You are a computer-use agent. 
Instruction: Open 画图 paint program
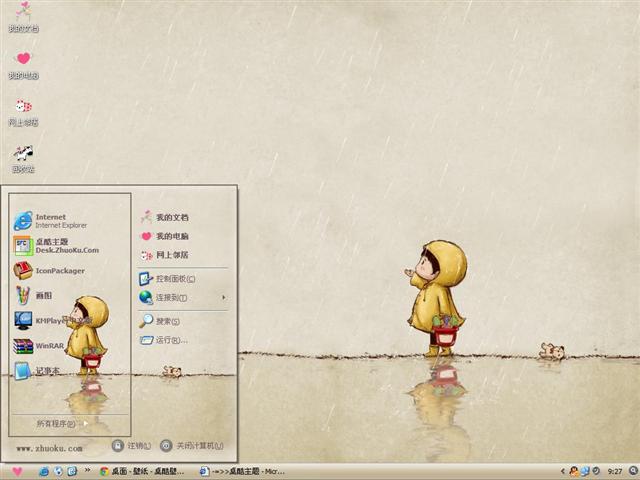33,296
